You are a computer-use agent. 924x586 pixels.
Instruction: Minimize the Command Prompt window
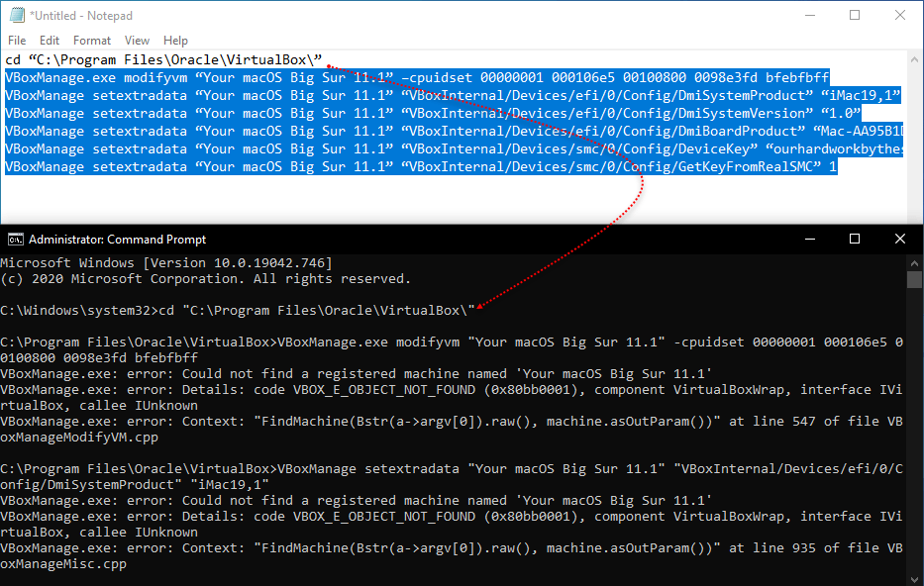tap(810, 240)
